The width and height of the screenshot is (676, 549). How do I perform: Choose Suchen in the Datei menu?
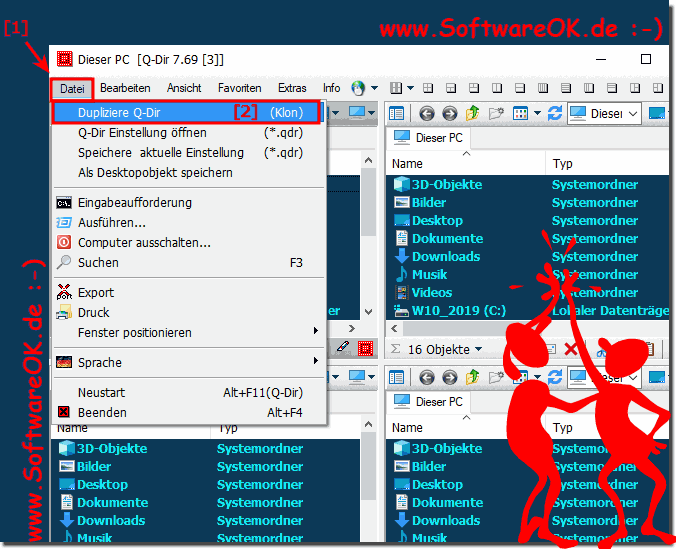click(190, 262)
